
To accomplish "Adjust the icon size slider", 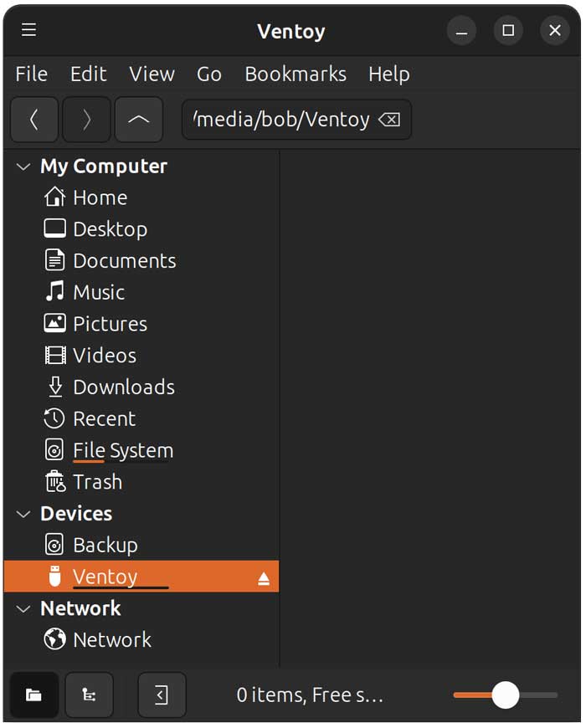I will click(506, 695).
